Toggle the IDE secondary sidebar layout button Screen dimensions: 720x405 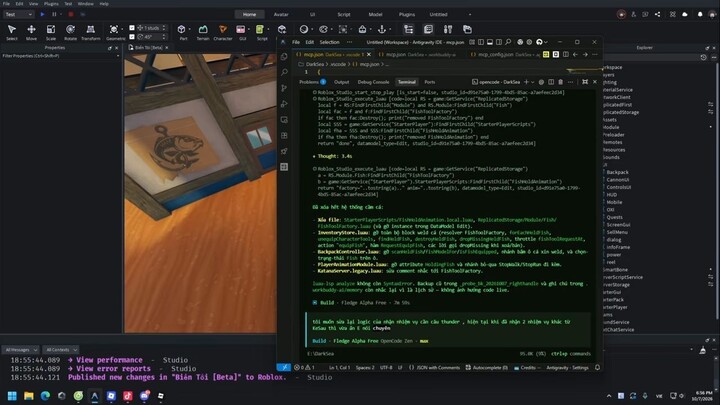point(499,42)
